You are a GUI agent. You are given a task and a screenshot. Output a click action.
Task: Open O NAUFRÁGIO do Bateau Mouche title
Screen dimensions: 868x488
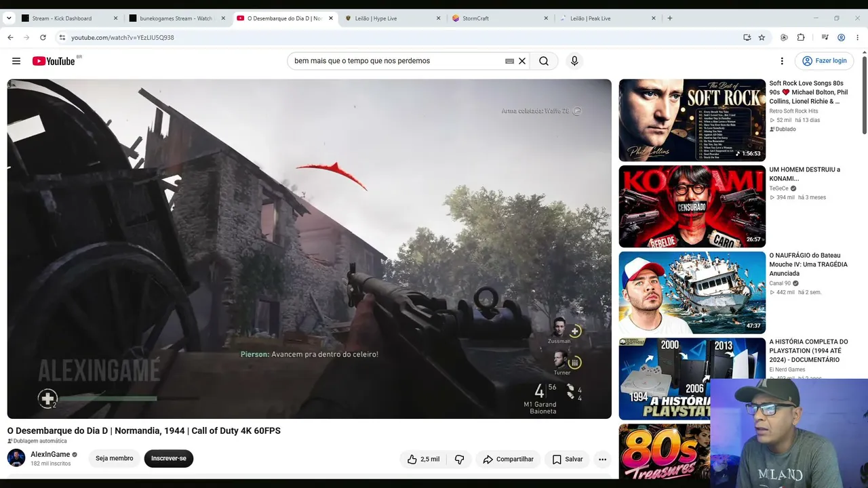tap(808, 264)
